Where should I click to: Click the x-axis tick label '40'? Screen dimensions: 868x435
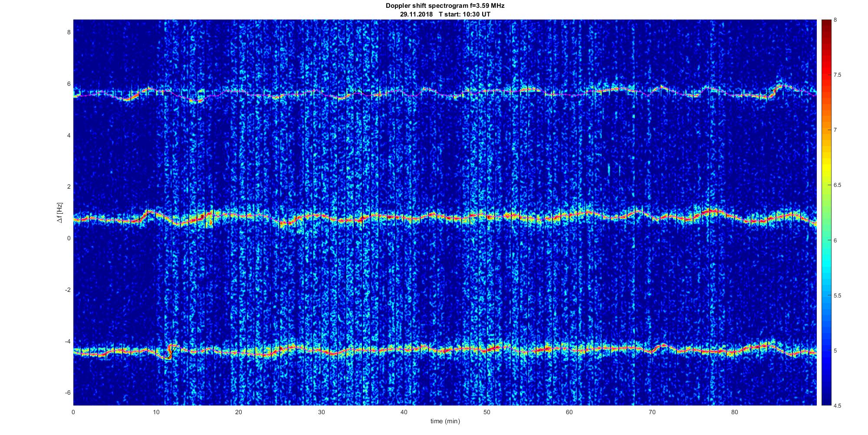tap(404, 412)
